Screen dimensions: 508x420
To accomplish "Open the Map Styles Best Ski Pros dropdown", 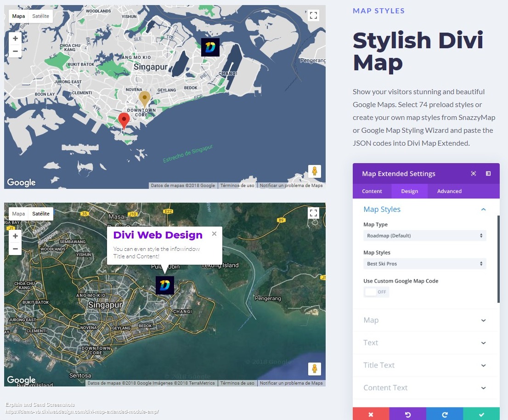I will [424, 264].
